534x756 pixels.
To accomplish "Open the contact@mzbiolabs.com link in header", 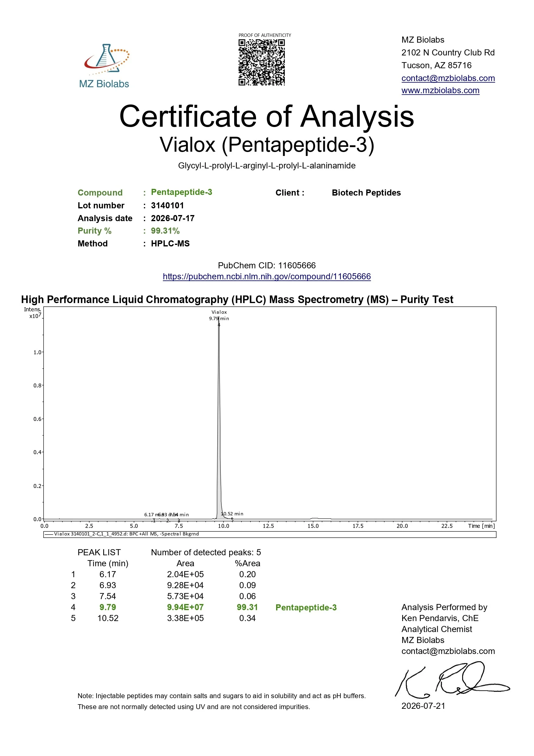I will 448,78.
